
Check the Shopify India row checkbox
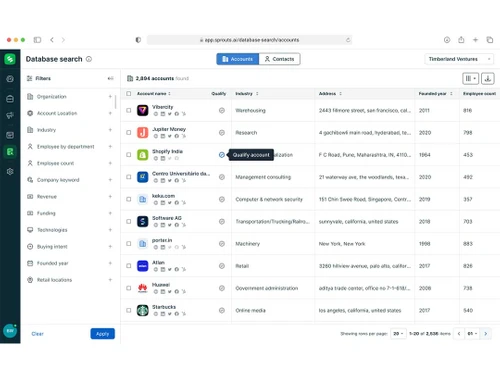coord(129,155)
